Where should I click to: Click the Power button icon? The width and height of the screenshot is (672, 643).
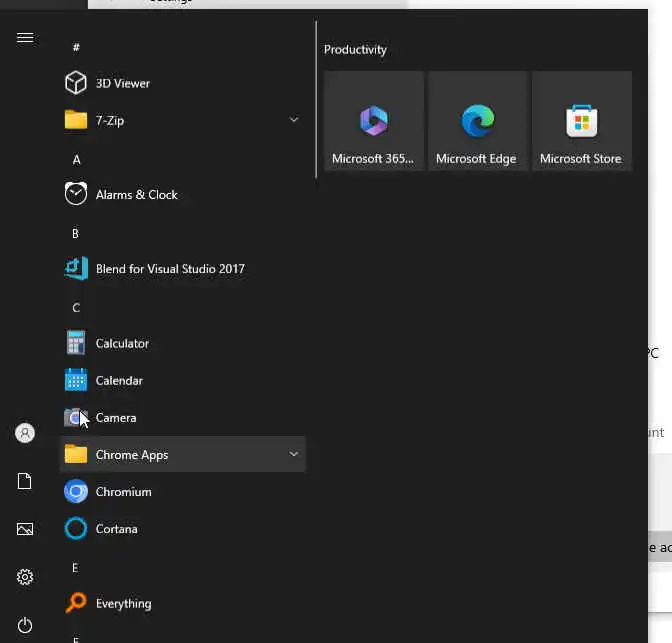pos(25,625)
